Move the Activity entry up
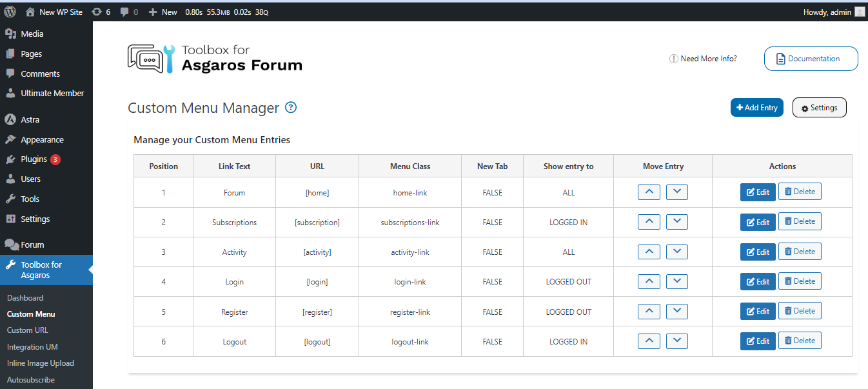 tap(649, 251)
